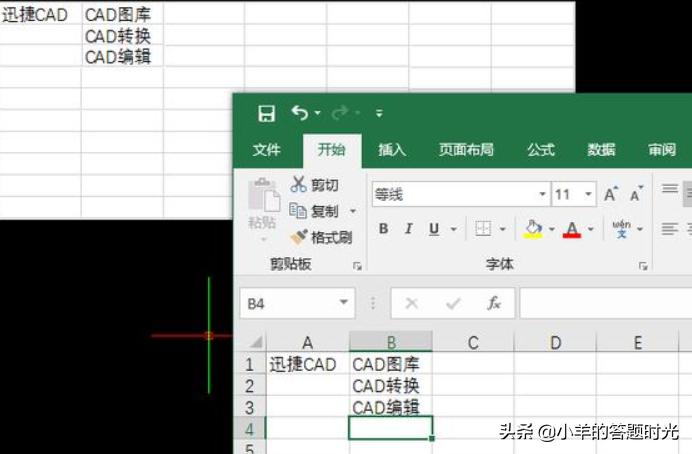
Task: Open the borders dropdown arrow
Action: (503, 229)
